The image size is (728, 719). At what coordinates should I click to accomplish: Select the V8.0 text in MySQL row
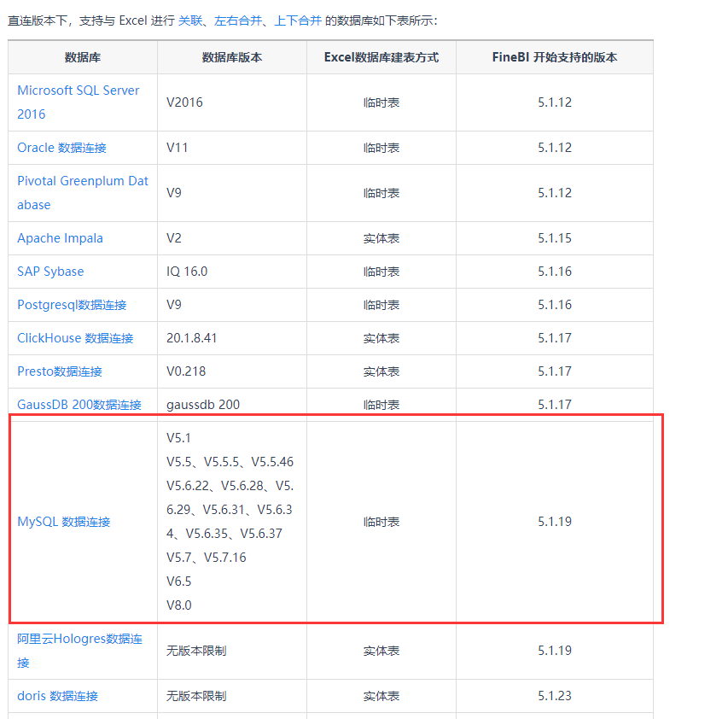pos(178,605)
